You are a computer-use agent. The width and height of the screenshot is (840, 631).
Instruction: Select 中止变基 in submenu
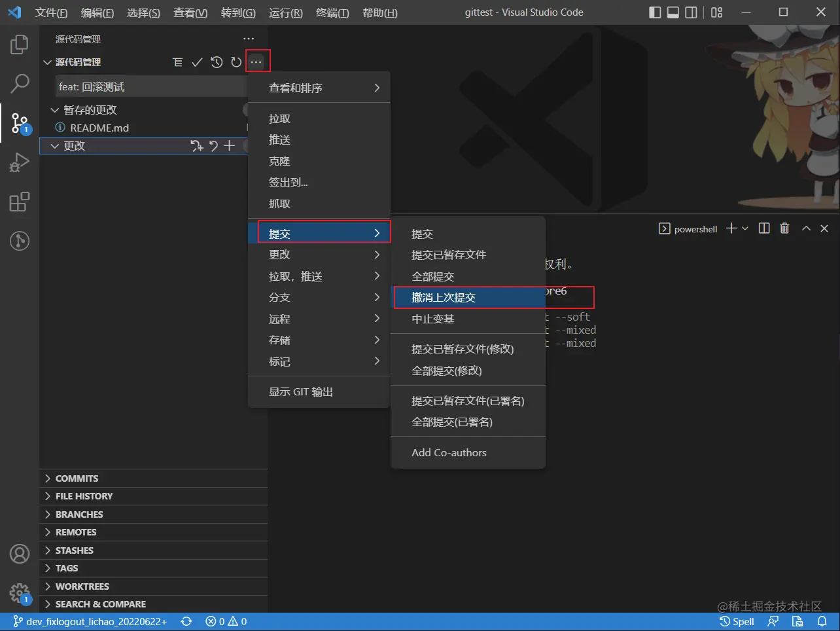(468, 319)
